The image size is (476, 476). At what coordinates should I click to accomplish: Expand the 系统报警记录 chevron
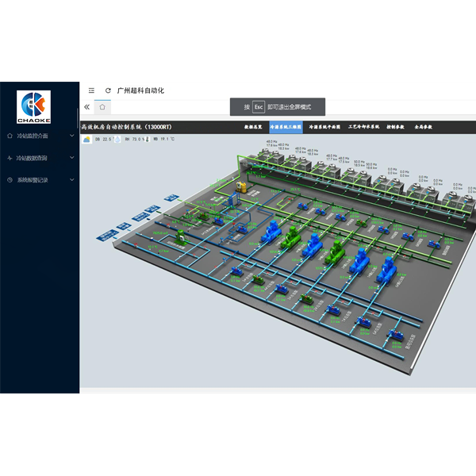coord(72,180)
